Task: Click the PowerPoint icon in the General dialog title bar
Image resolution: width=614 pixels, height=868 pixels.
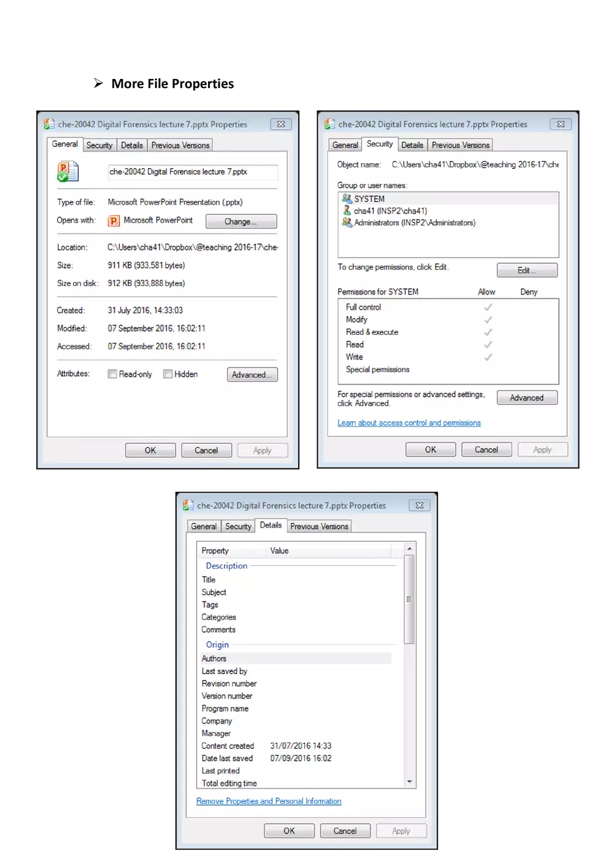Action: pyautogui.click(x=49, y=124)
